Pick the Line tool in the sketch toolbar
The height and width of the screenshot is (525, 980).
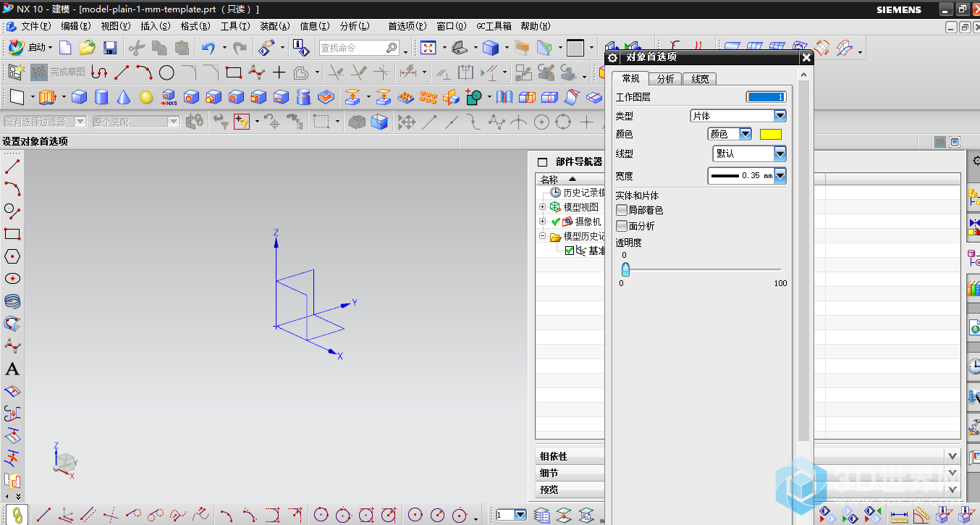122,72
